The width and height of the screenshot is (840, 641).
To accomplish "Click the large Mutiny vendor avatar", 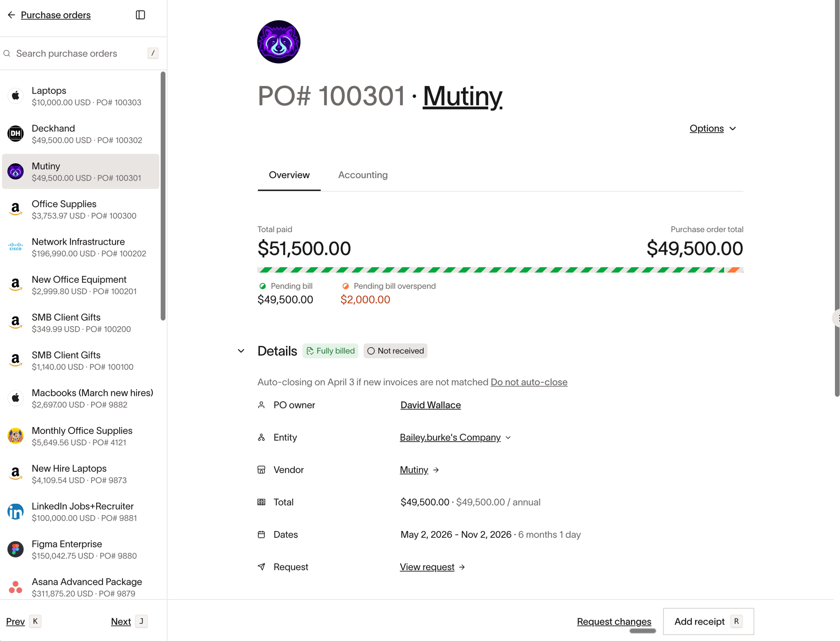I will tap(279, 42).
